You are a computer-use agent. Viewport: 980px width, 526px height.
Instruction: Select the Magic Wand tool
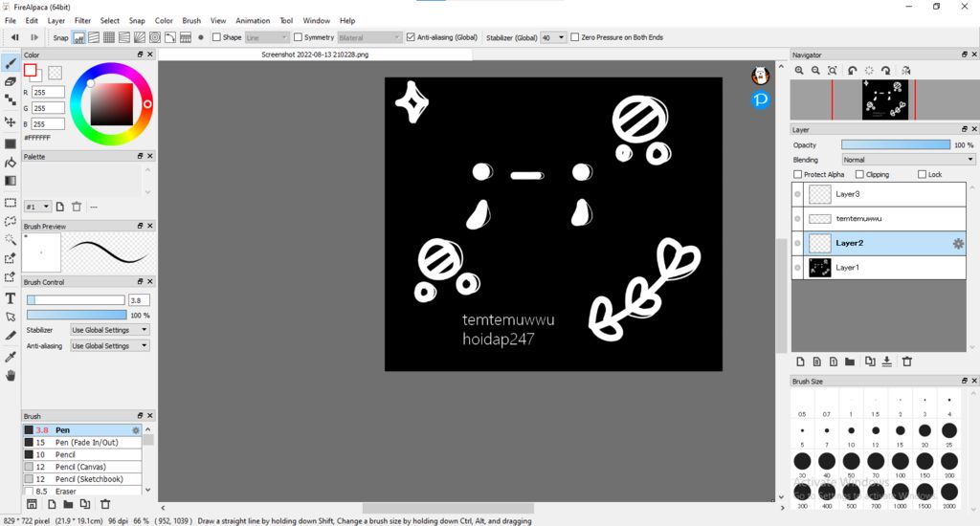pos(11,239)
